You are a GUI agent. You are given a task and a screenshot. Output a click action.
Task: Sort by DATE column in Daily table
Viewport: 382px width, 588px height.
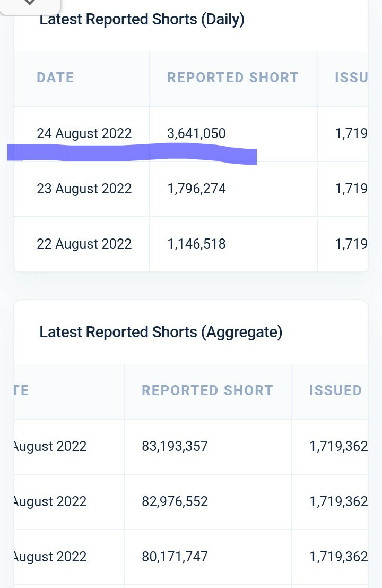point(55,78)
